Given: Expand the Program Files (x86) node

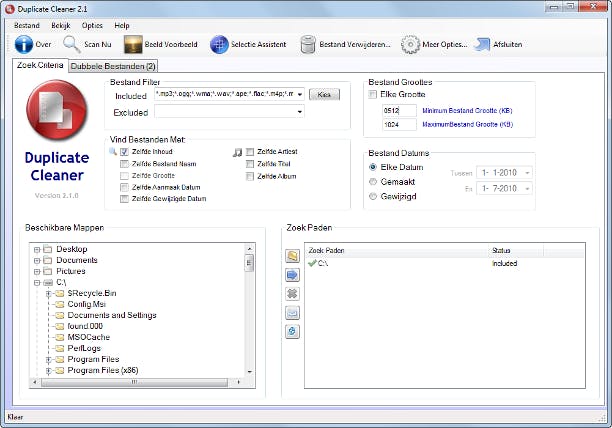Looking at the screenshot, I should coord(48,371).
